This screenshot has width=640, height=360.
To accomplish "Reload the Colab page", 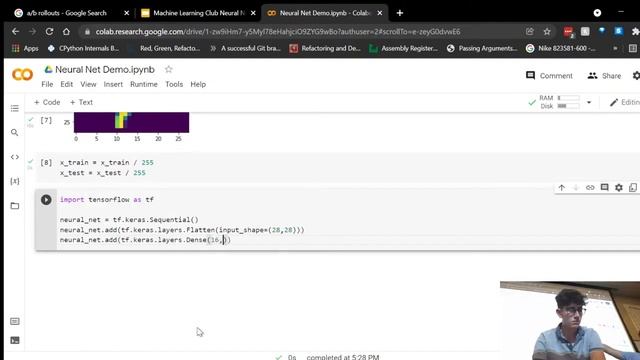I will click(49, 31).
